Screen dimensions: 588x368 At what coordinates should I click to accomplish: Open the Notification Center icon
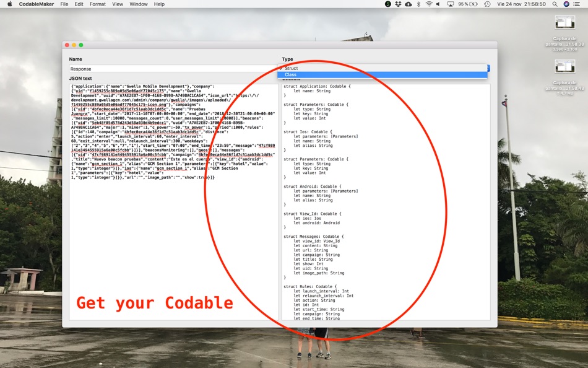[577, 4]
